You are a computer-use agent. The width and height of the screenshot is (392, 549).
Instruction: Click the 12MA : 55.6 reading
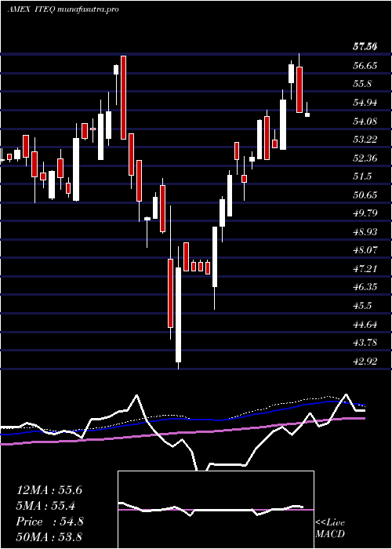49,490
